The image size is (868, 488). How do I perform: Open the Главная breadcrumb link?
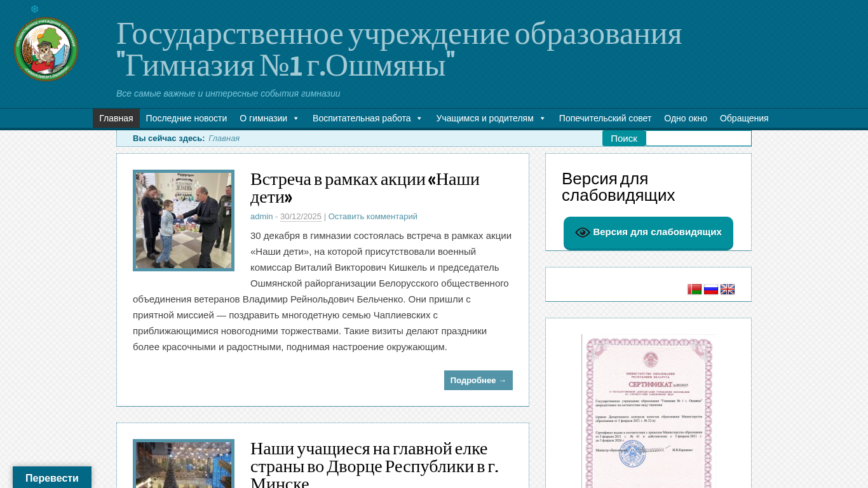[x=224, y=139]
